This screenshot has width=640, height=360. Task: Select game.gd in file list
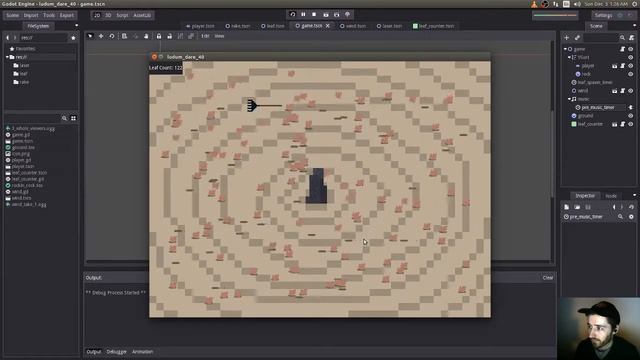point(20,135)
